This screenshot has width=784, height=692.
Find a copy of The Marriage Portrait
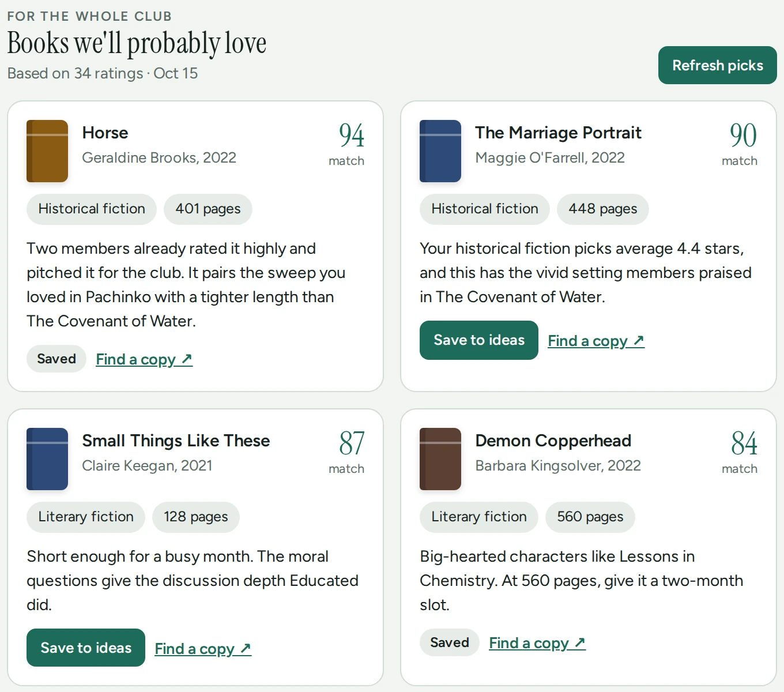coord(596,341)
